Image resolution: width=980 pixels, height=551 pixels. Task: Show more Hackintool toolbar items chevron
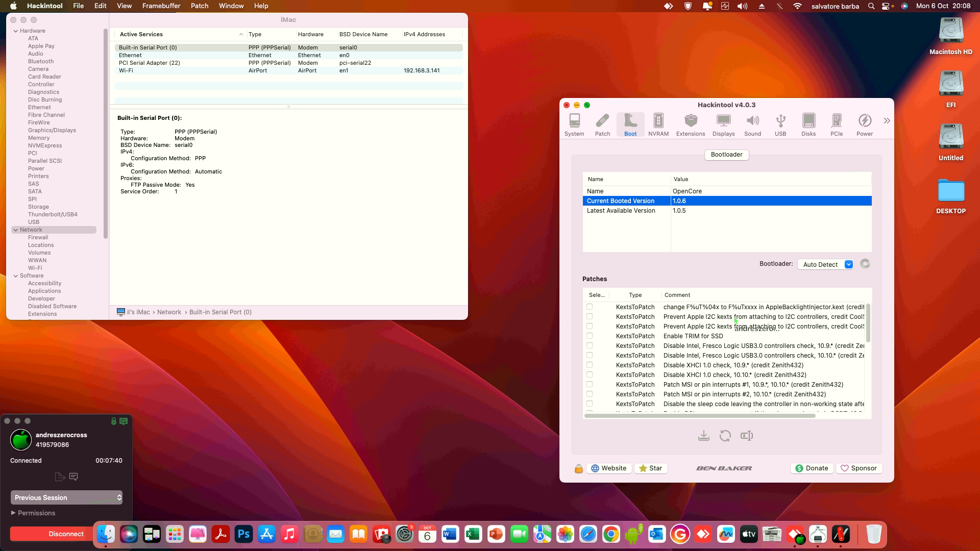(x=887, y=121)
